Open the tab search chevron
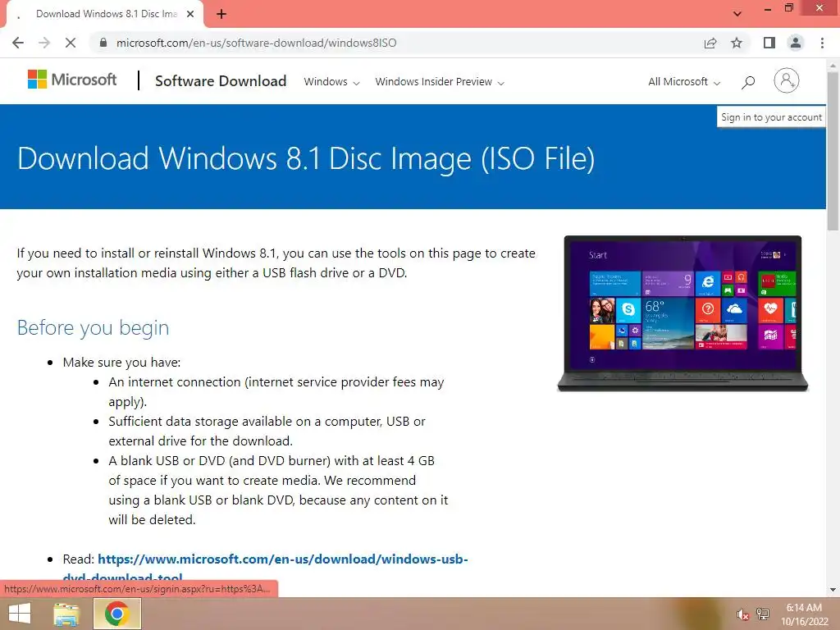 pos(737,14)
